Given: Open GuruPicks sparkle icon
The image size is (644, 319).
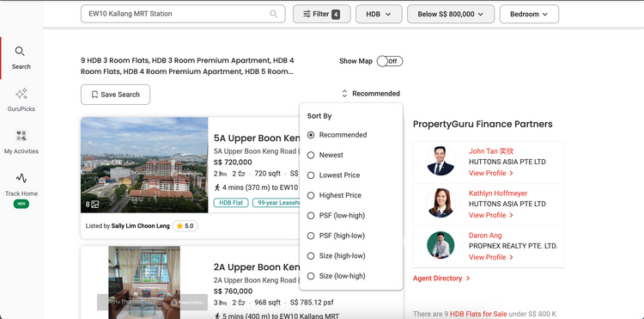Looking at the screenshot, I should pyautogui.click(x=21, y=94).
